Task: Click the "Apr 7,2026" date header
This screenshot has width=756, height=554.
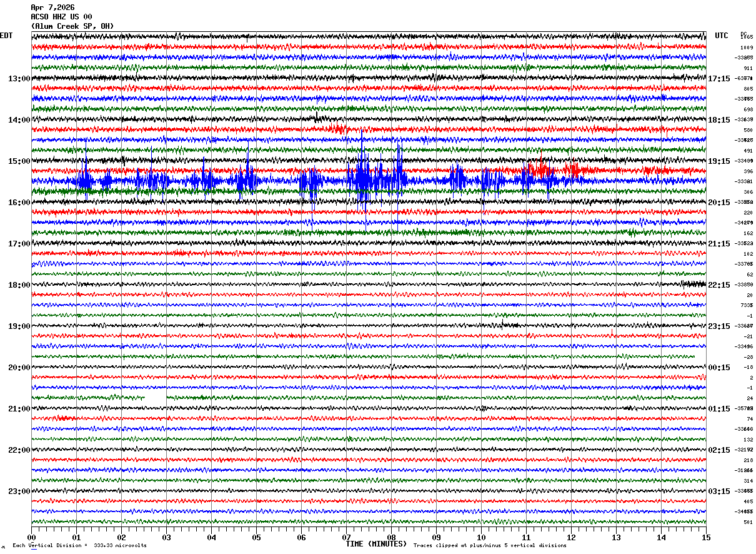Action: (x=52, y=8)
